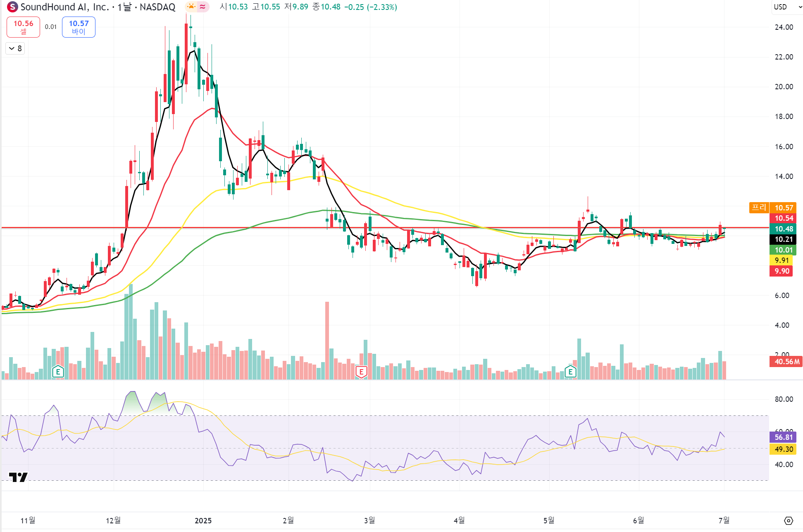Click the earnings E marker near November
The width and height of the screenshot is (803, 532).
[x=58, y=372]
